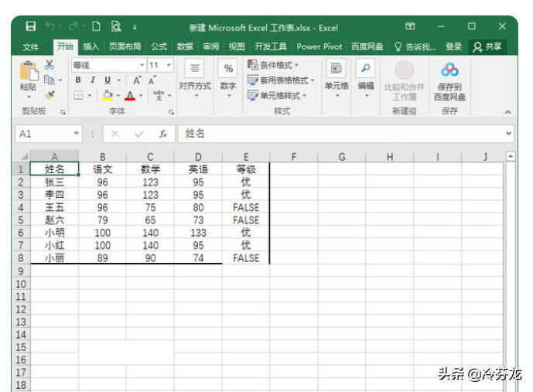Viewport: 533px width, 392px height.
Task: Apply yellow fill color bucket
Action: click(108, 95)
